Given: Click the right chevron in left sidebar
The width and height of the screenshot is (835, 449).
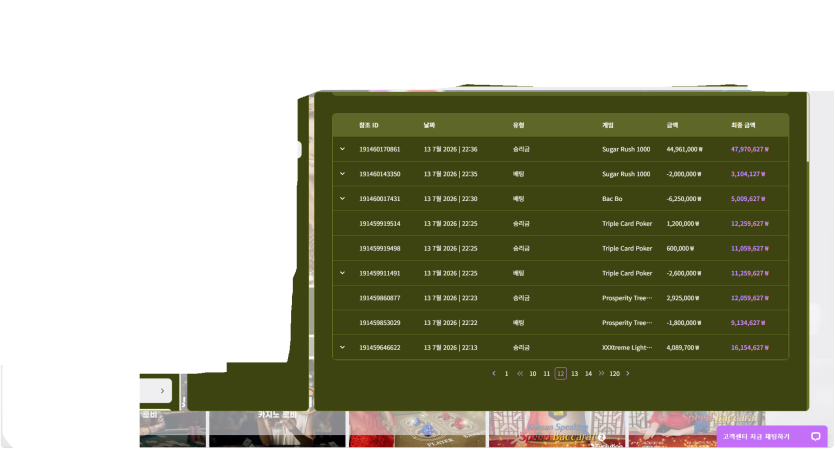Looking at the screenshot, I should click(162, 391).
